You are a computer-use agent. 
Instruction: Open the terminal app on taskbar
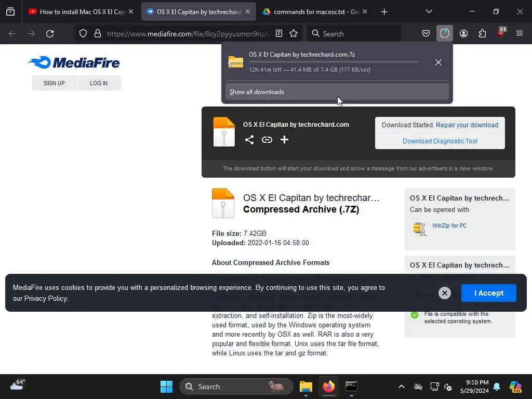[x=351, y=387]
